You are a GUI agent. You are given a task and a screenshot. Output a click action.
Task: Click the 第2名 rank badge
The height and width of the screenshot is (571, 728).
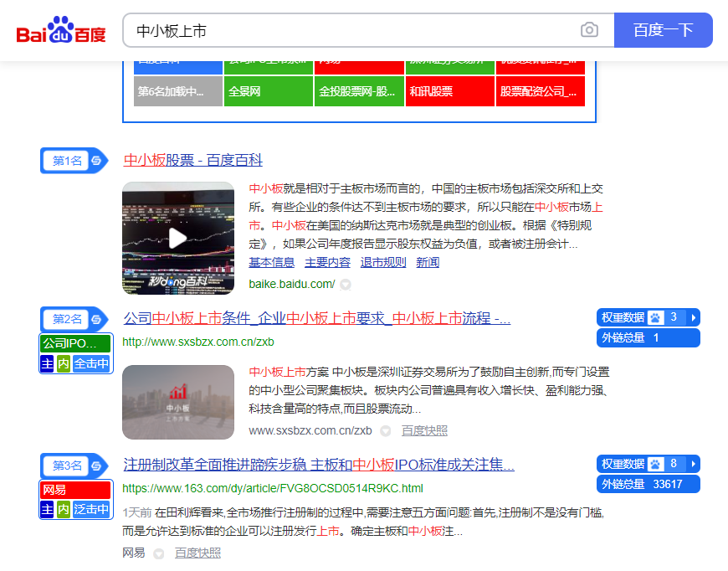click(74, 319)
